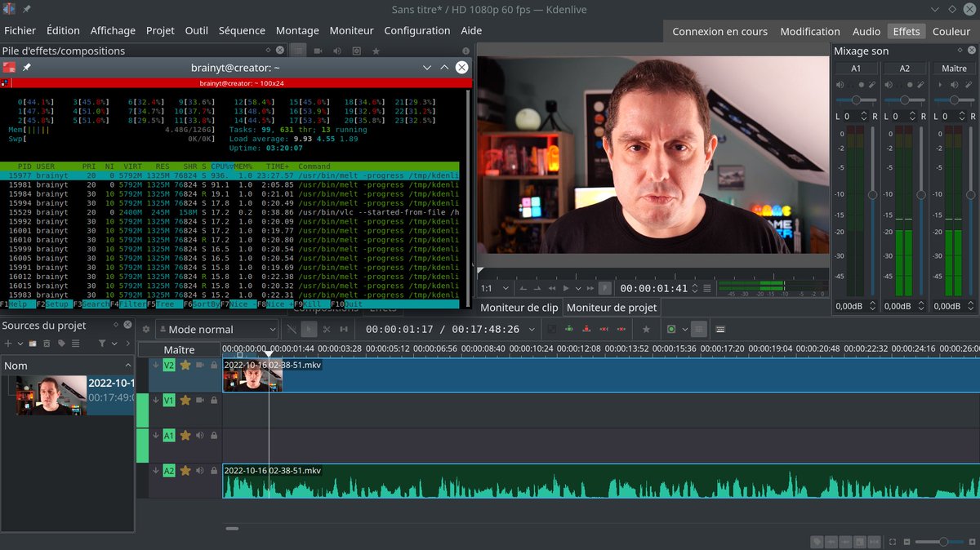Screen dimensions: 980x550
Task: Open the Montage menu
Action: coord(297,30)
